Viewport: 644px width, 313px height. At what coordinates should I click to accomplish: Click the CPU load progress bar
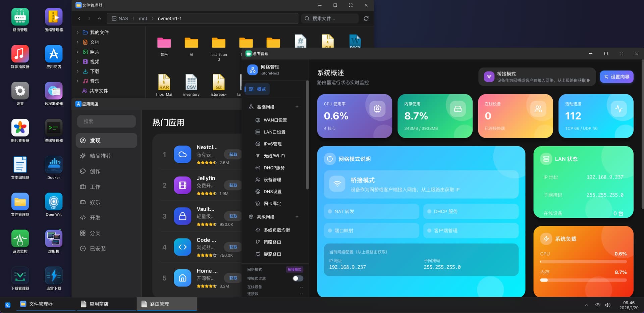click(x=583, y=262)
